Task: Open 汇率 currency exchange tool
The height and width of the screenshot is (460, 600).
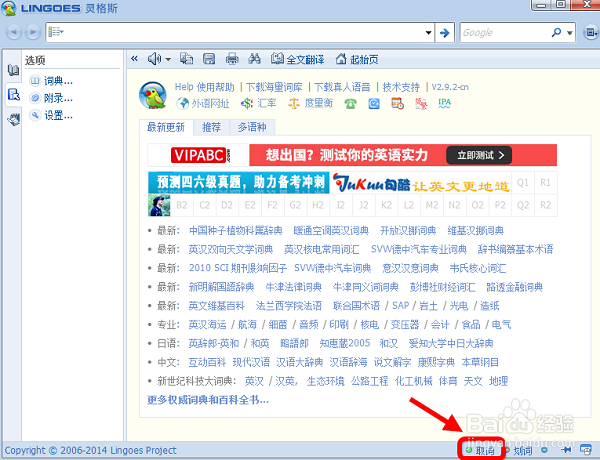Action: pos(259,103)
